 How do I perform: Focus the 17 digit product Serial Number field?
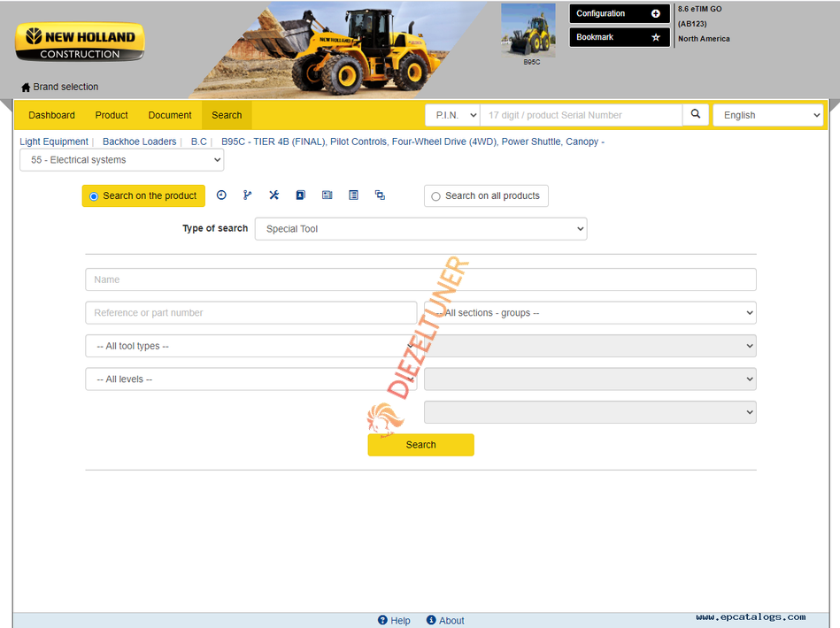(582, 115)
